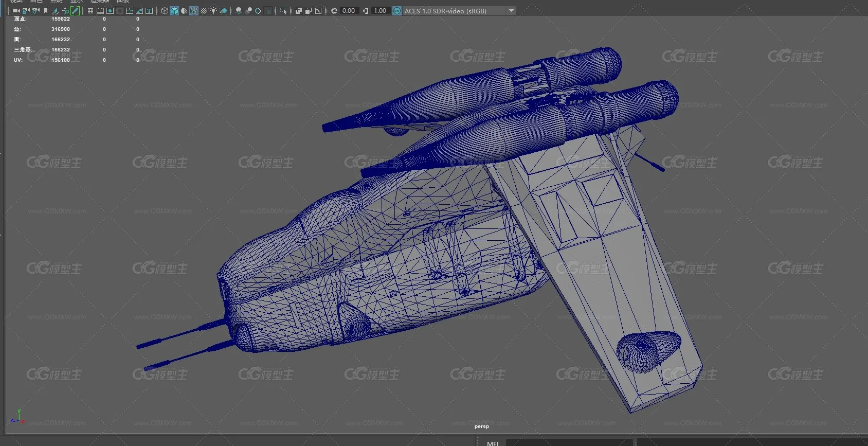The height and width of the screenshot is (446, 868).
Task: Toggle Screen Space Ambient Occlusion icon
Action: [239, 11]
